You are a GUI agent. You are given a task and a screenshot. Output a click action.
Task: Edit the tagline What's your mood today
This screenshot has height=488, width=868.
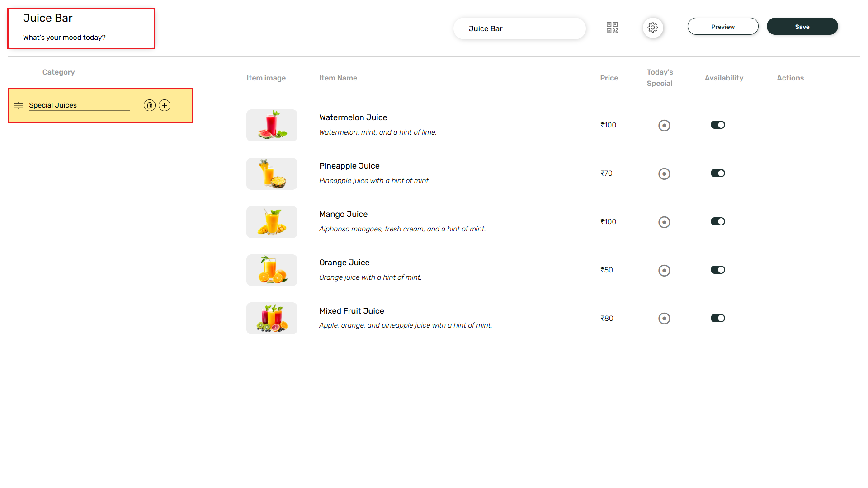pos(65,38)
